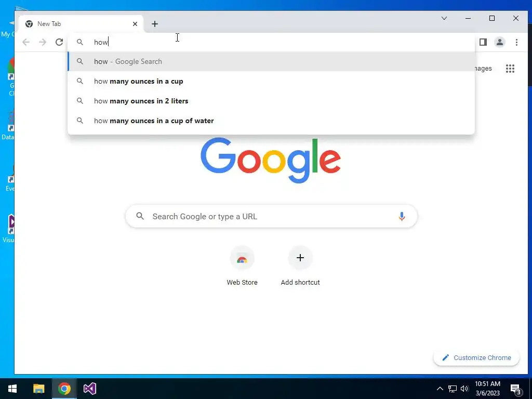532x399 pixels.
Task: Click the 'Search Google or type a URL' box
Action: pyautogui.click(x=271, y=217)
